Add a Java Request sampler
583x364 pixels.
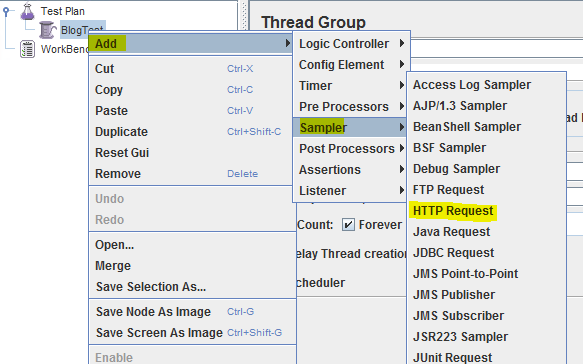(x=486, y=232)
